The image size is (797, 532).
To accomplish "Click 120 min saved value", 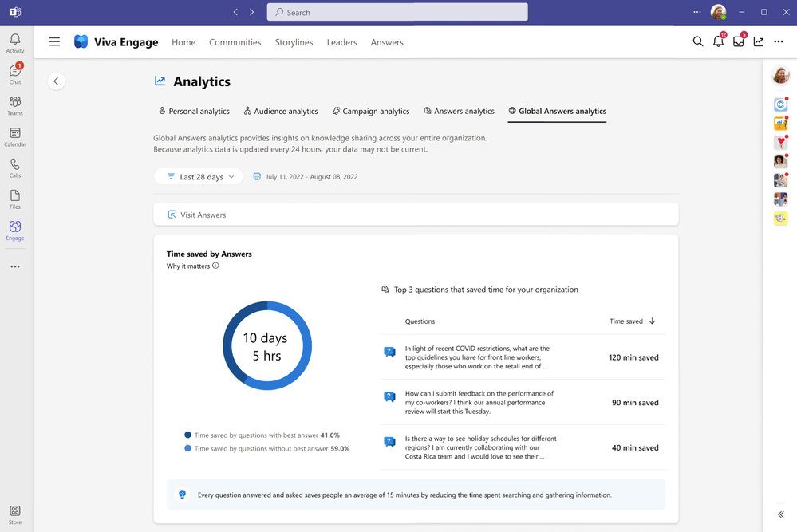I will (633, 357).
